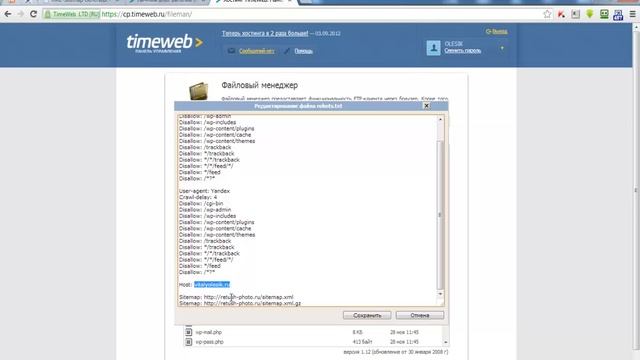Open the Chrome menu hamburger icon
Screen dimensions: 640x360
pyautogui.click(x=632, y=14)
